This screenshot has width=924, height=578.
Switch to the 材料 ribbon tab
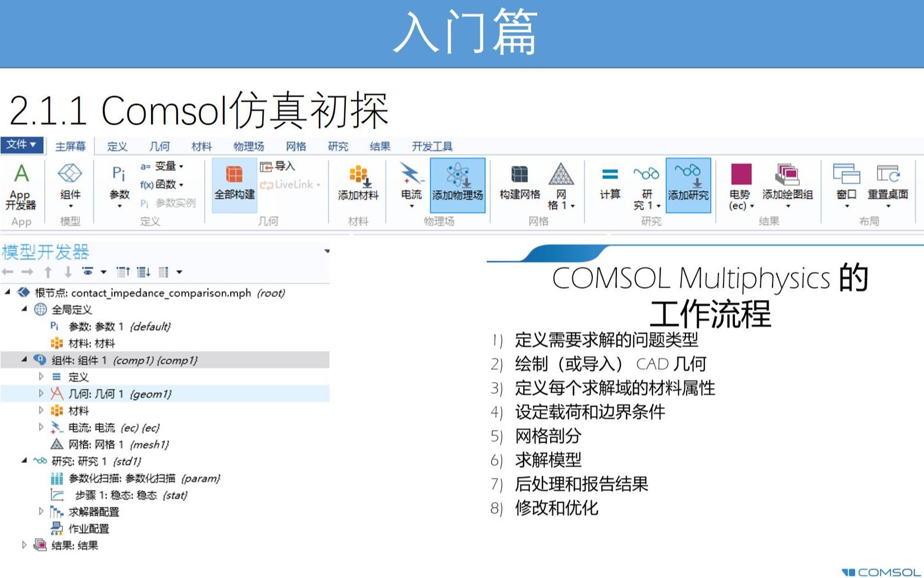tap(202, 147)
